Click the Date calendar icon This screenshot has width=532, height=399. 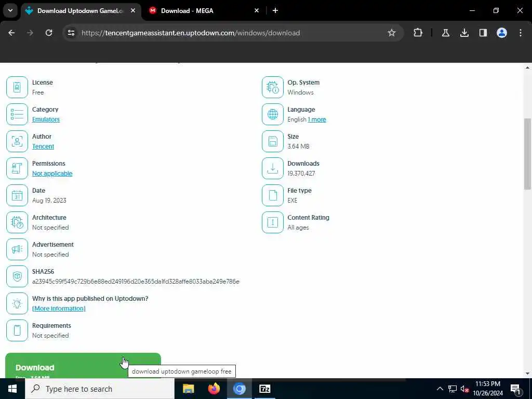(x=17, y=195)
